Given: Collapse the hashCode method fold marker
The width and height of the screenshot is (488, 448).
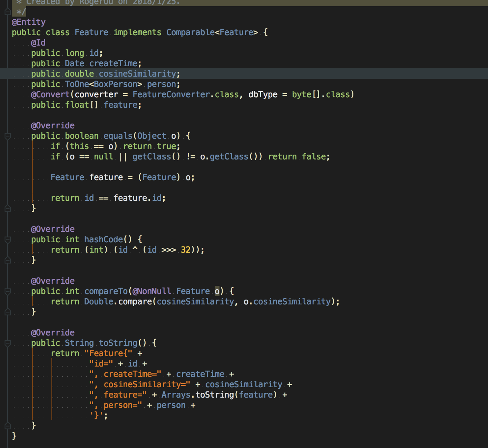Looking at the screenshot, I should 8,240.
